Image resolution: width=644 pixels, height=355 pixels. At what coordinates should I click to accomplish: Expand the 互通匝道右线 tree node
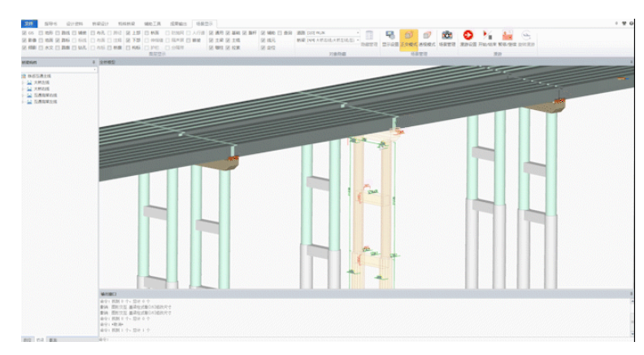point(24,95)
